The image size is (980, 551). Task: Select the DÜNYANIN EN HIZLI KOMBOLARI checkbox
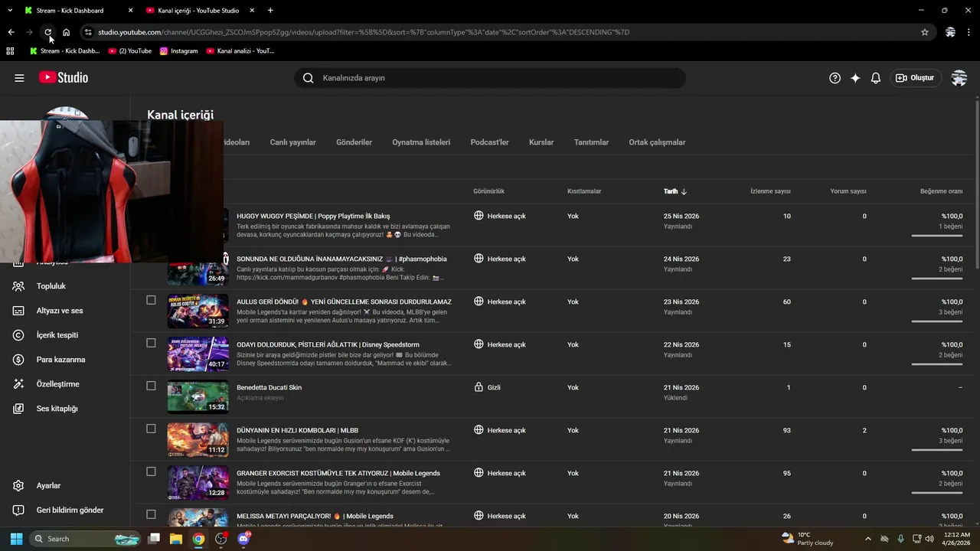coord(151,429)
